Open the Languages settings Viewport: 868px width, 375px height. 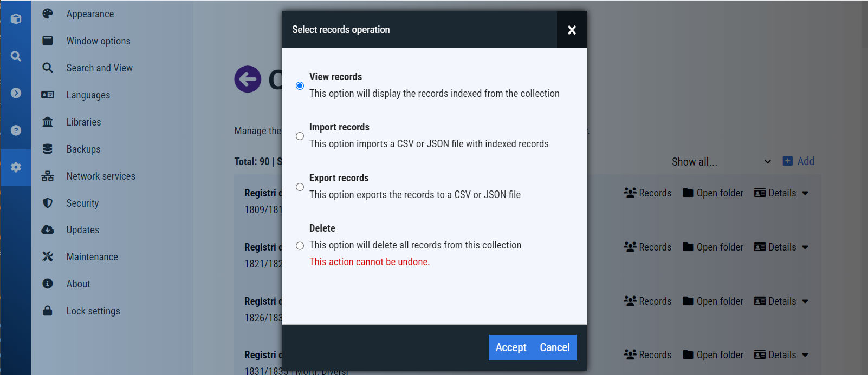[x=88, y=95]
